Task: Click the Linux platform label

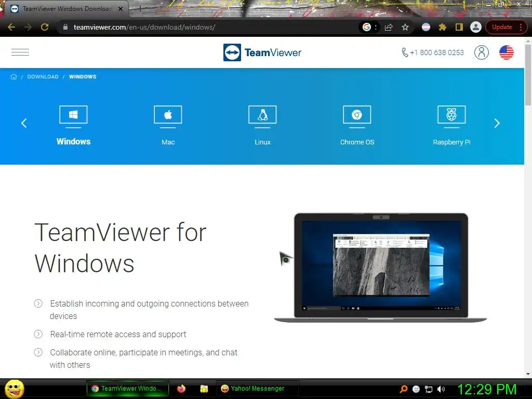Action: (x=262, y=142)
